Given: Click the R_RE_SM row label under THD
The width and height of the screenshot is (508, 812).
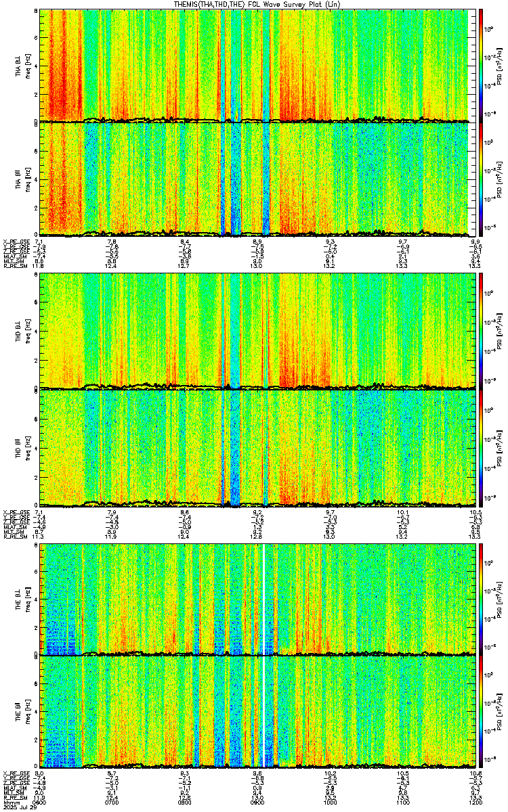Looking at the screenshot, I should (15, 535).
